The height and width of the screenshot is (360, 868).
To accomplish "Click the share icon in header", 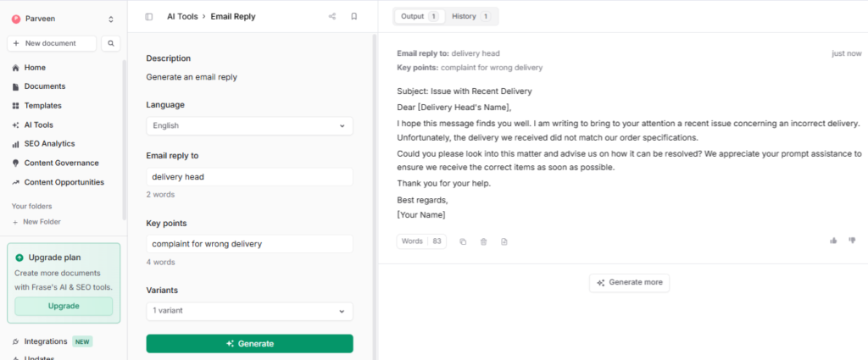I will click(x=332, y=16).
